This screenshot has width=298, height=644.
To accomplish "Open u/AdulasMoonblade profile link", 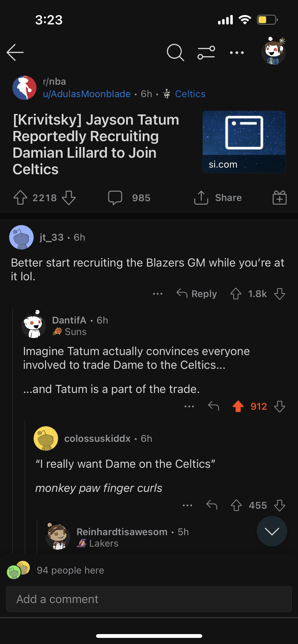I will pyautogui.click(x=87, y=94).
